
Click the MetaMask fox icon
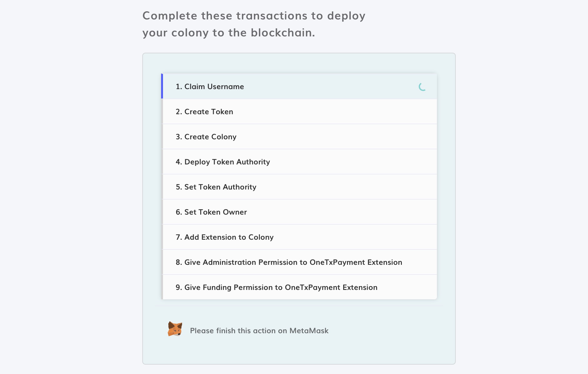click(x=175, y=329)
